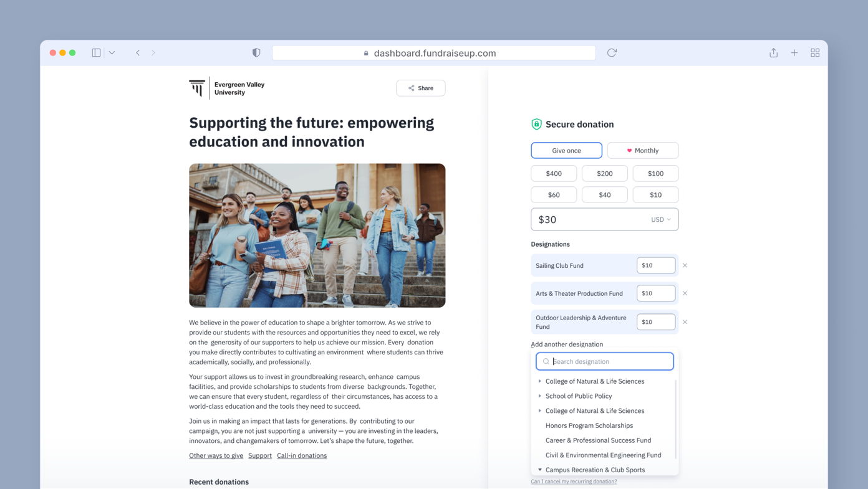Click the share arrow icon on the Share button
The image size is (868, 489).
[x=410, y=88]
